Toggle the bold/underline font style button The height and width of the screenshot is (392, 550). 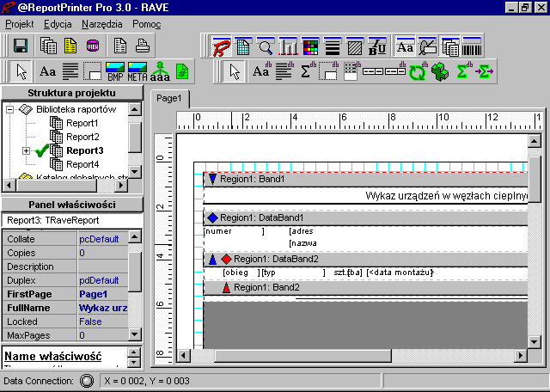click(x=377, y=46)
